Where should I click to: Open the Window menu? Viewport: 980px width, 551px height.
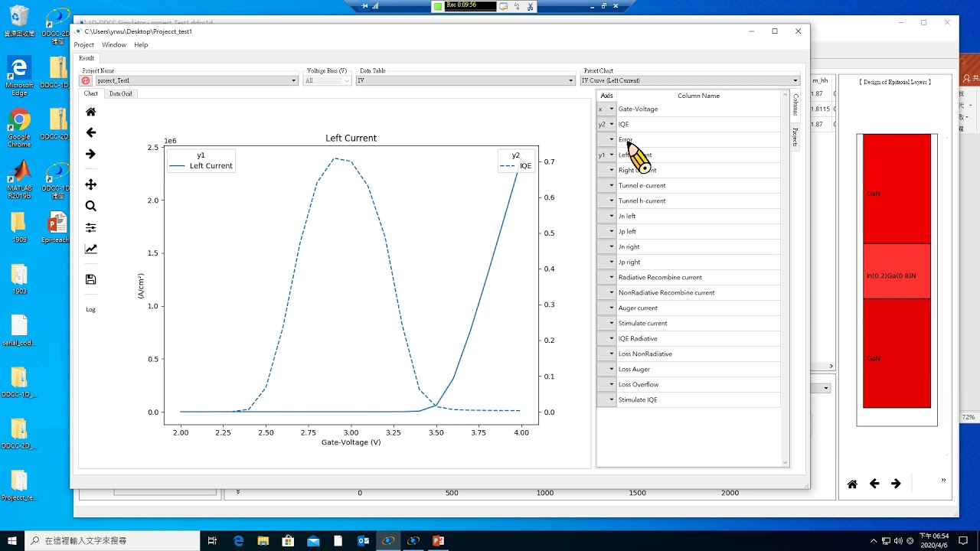[113, 44]
